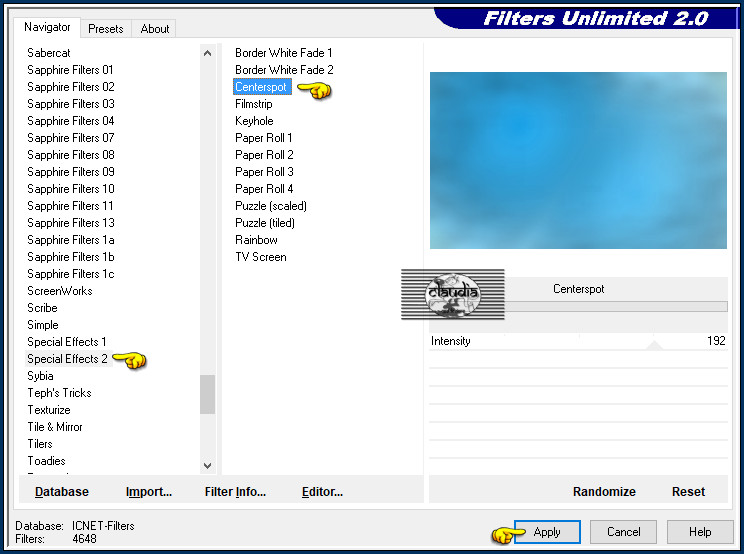The width and height of the screenshot is (744, 554).
Task: Open the About tab
Action: point(154,29)
